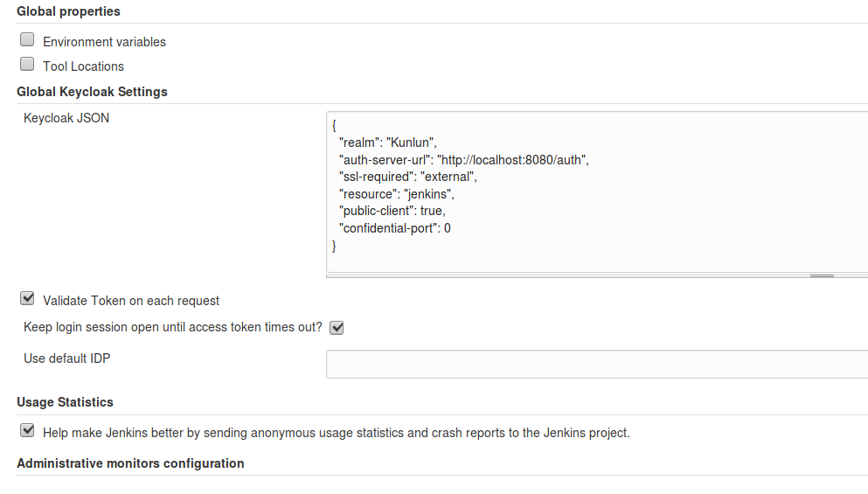This screenshot has width=868, height=494.
Task: Click the closing brace in Keycloak JSON
Action: (x=334, y=246)
